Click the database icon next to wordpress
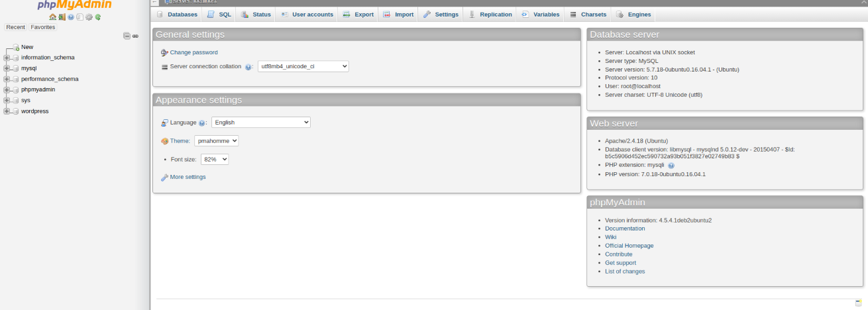The height and width of the screenshot is (310, 868). (x=15, y=111)
